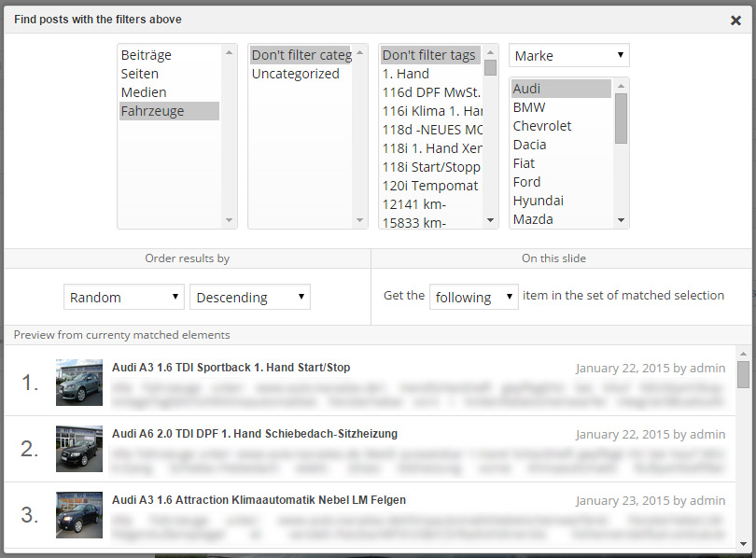Select the '1. Hand' tag
The width and height of the screenshot is (756, 558).
tap(431, 74)
